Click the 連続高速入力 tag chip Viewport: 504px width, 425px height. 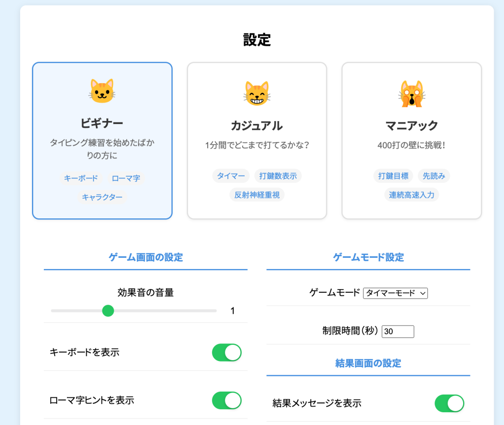(411, 195)
